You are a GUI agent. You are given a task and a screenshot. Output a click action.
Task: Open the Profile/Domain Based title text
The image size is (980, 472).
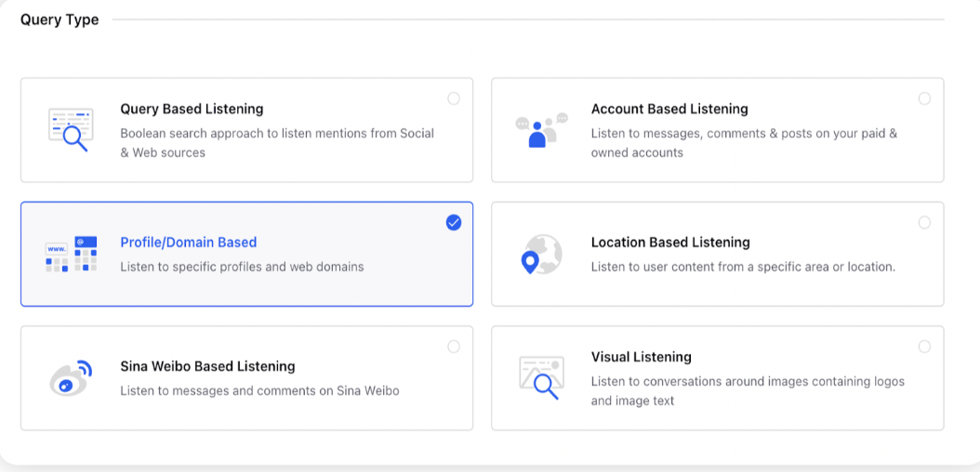[x=188, y=243]
